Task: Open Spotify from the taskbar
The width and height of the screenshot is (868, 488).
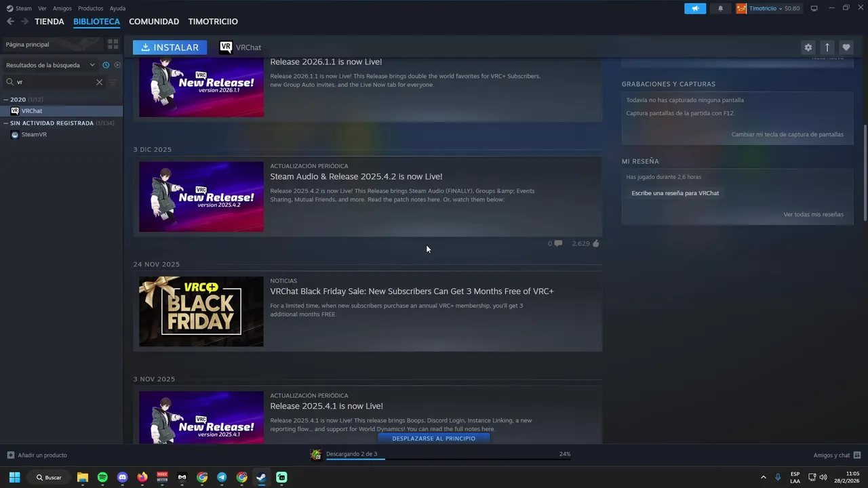Action: 102,477
